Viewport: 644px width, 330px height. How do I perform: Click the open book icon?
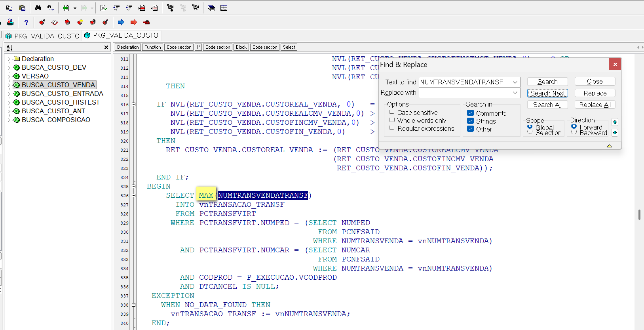[x=55, y=22]
